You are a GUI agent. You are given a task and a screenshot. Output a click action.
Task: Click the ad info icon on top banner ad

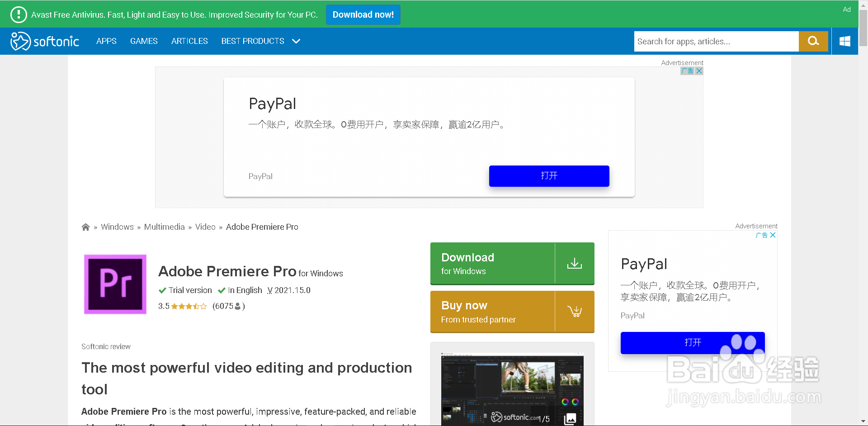pyautogui.click(x=688, y=71)
